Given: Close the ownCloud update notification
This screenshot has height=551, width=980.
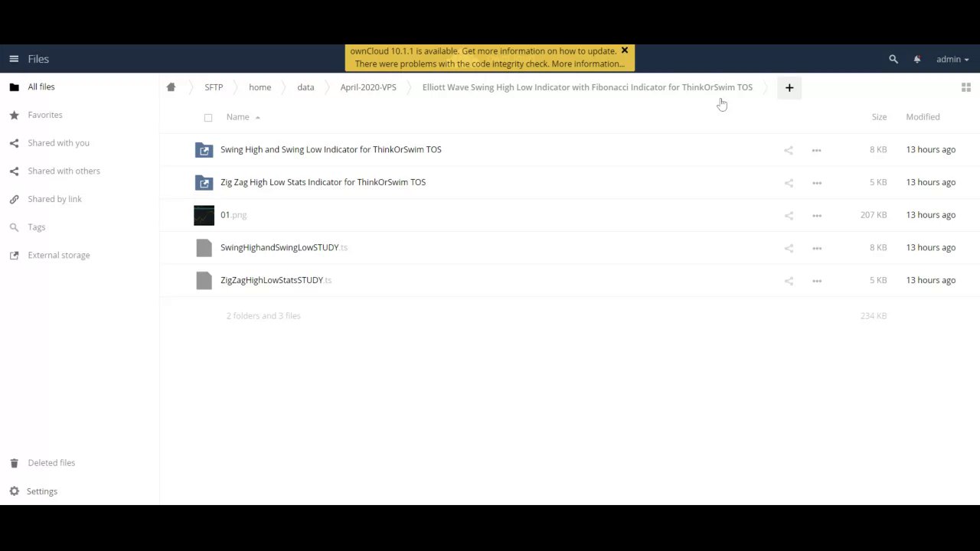Looking at the screenshot, I should coord(624,51).
